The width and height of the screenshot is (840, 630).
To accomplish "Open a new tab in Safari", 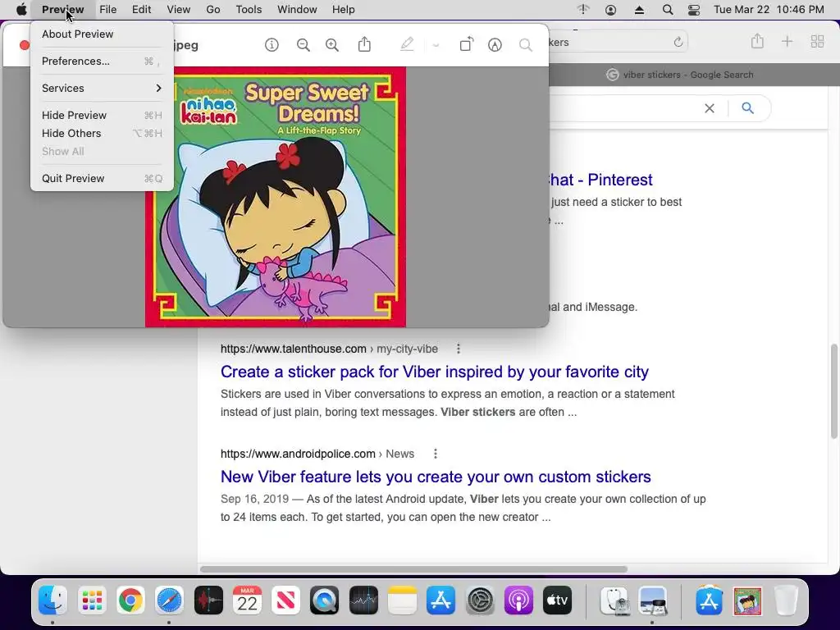I will tap(787, 41).
